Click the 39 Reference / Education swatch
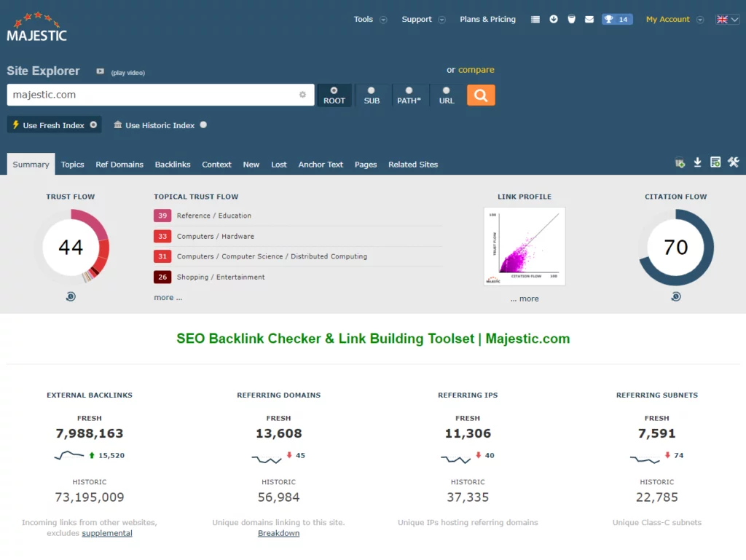 pyautogui.click(x=162, y=216)
